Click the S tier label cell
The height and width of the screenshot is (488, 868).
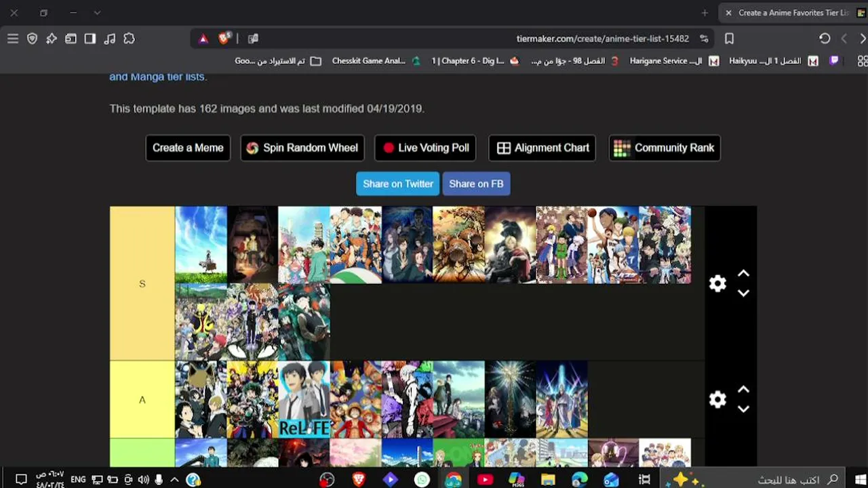click(x=142, y=283)
